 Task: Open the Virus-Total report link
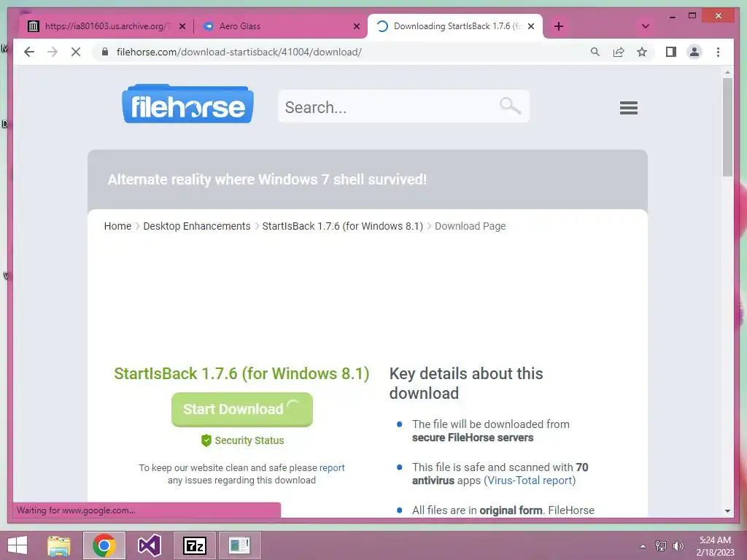530,481
